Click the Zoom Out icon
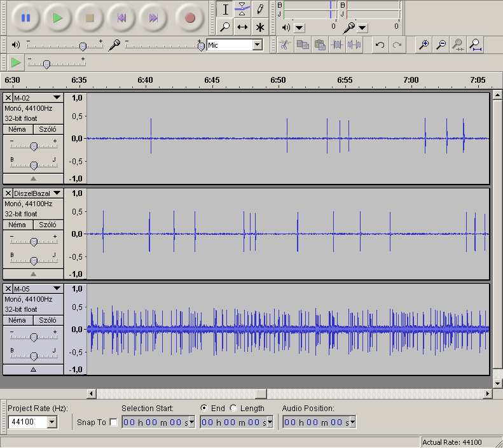 tap(441, 45)
